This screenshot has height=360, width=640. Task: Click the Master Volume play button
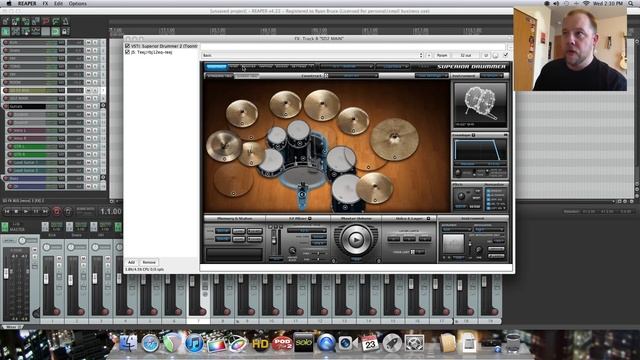click(x=356, y=240)
